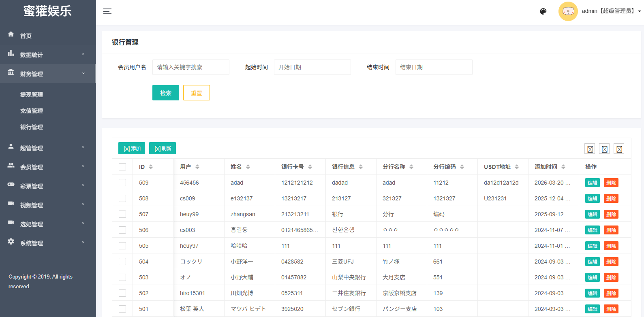This screenshot has width=644, height=317.
Task: Click the green 检索 search button
Action: tap(165, 93)
